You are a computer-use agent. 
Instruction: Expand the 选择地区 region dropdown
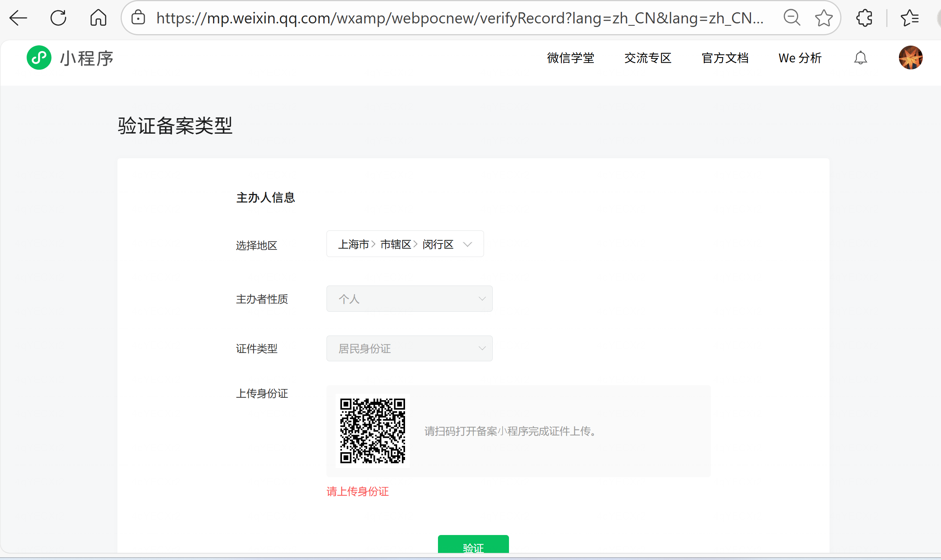pyautogui.click(x=405, y=244)
